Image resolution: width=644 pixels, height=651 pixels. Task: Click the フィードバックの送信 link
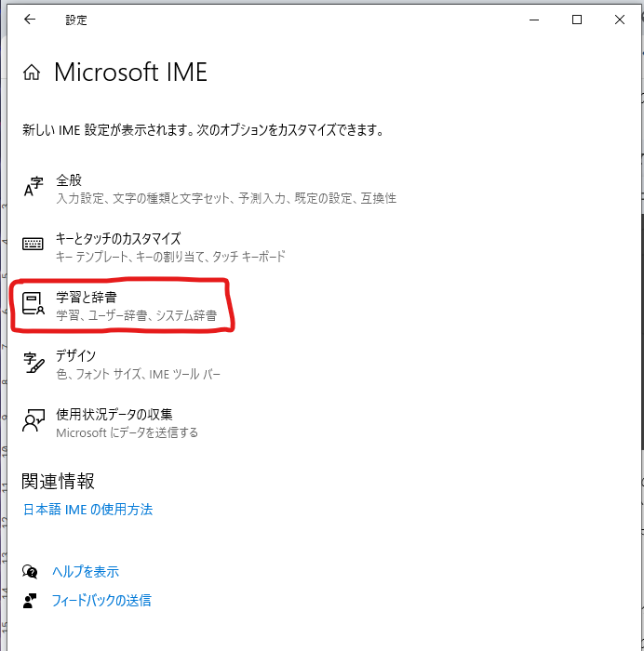click(102, 600)
